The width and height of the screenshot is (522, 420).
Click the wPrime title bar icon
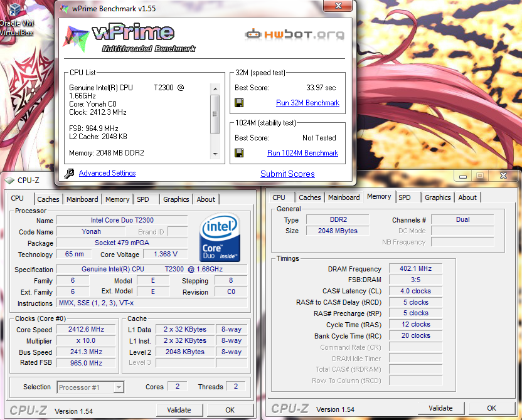click(x=64, y=9)
